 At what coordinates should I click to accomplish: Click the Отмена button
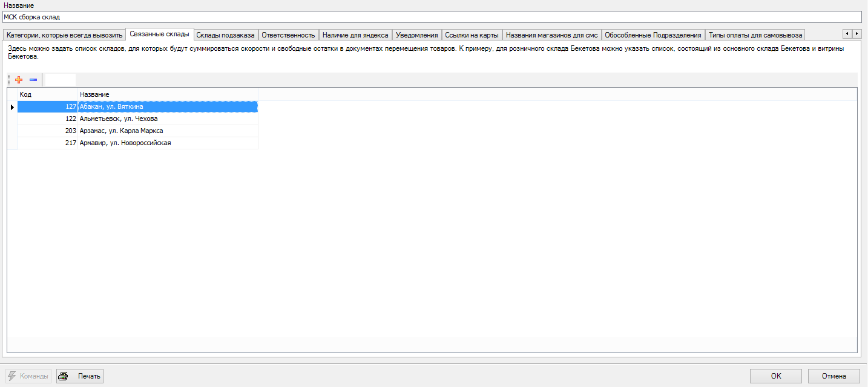pos(833,376)
